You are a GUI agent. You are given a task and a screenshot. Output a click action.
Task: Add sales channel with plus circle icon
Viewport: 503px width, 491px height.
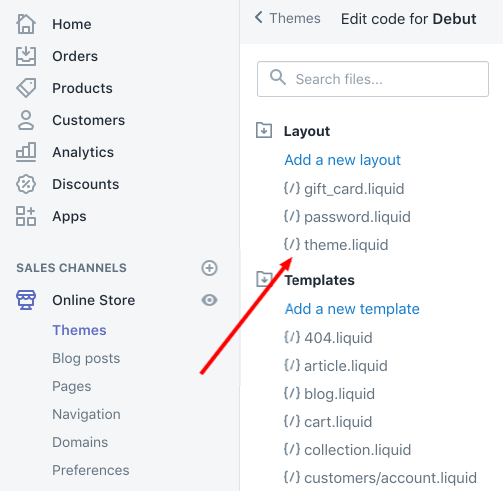click(209, 268)
